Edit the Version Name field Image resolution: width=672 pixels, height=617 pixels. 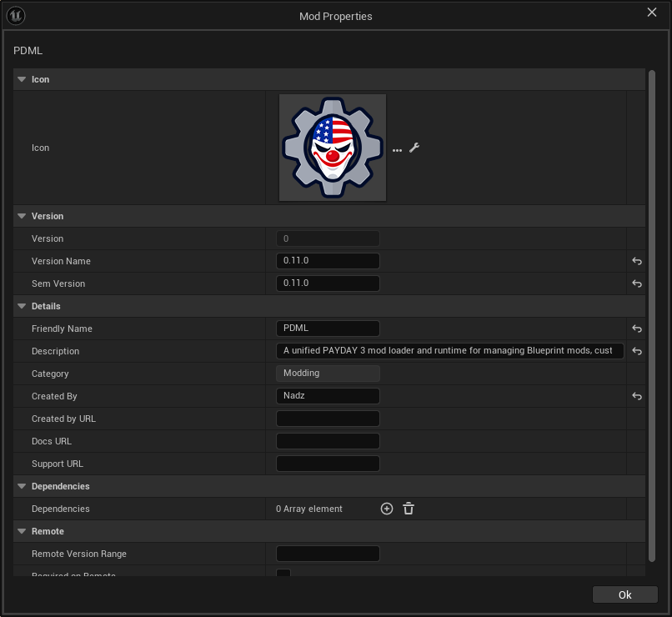click(x=328, y=261)
